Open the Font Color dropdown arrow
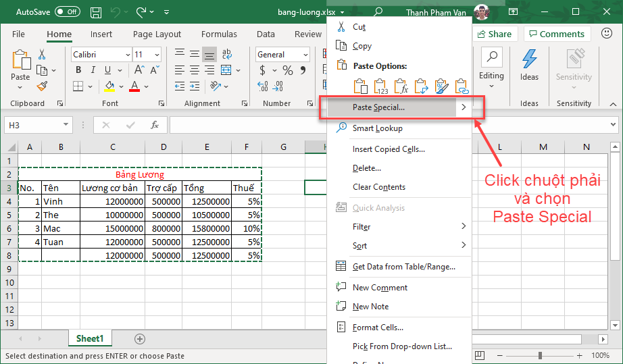Screen dimensions: 623x364 tap(146, 86)
